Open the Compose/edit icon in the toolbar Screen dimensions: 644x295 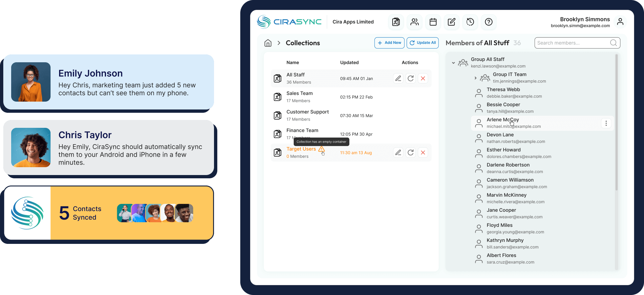point(451,22)
